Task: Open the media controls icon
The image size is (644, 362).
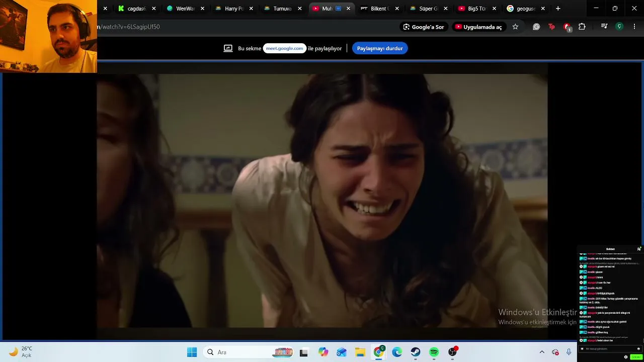Action: pos(604,27)
